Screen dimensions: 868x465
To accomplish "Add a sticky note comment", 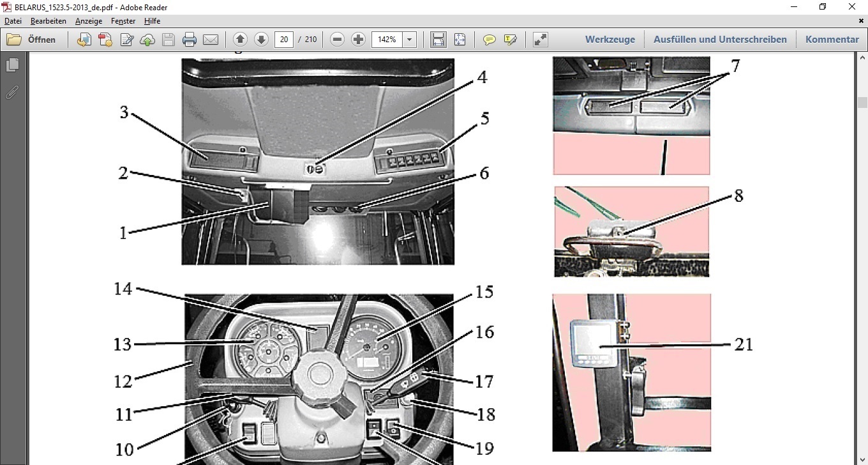I will tap(490, 40).
